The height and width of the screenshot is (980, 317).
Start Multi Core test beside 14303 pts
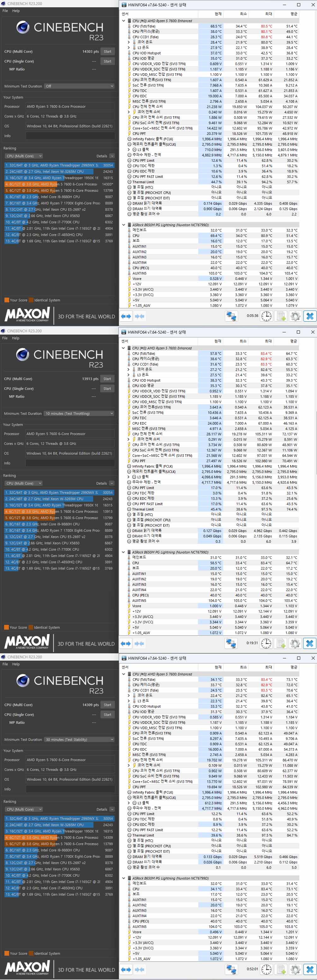click(x=108, y=51)
